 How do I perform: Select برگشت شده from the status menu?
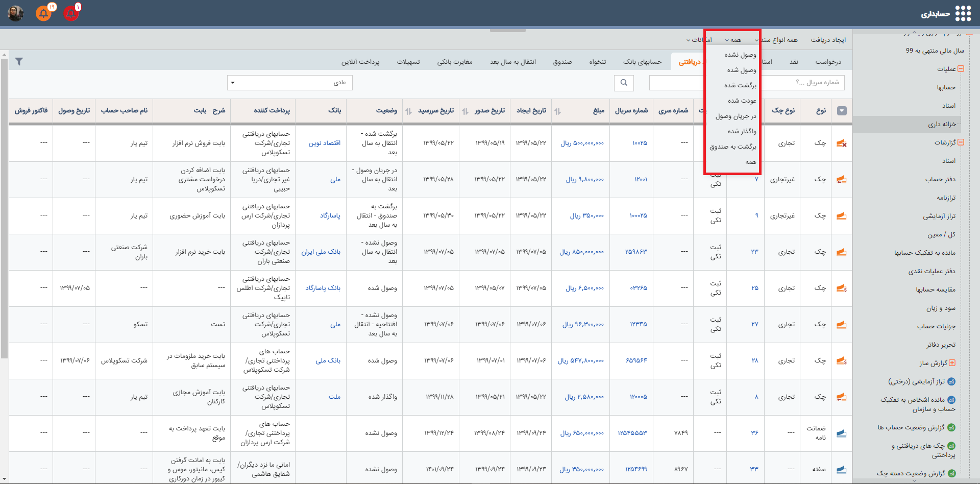tap(740, 85)
